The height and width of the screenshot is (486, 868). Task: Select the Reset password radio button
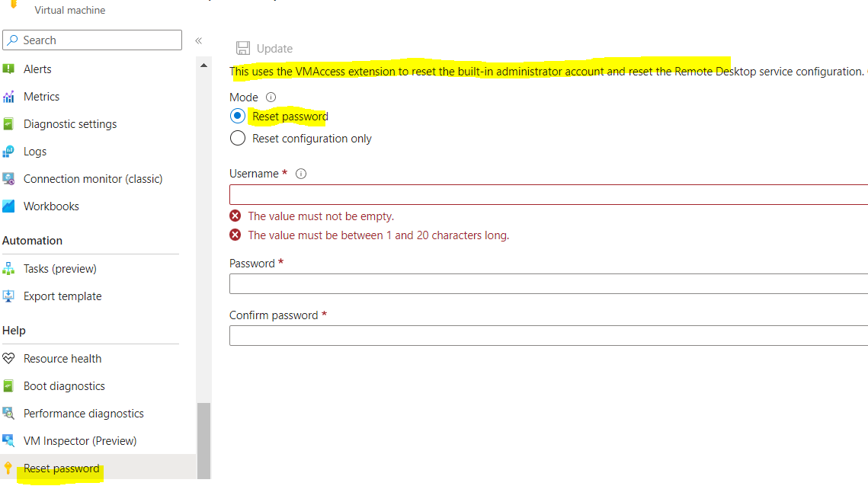[x=236, y=116]
